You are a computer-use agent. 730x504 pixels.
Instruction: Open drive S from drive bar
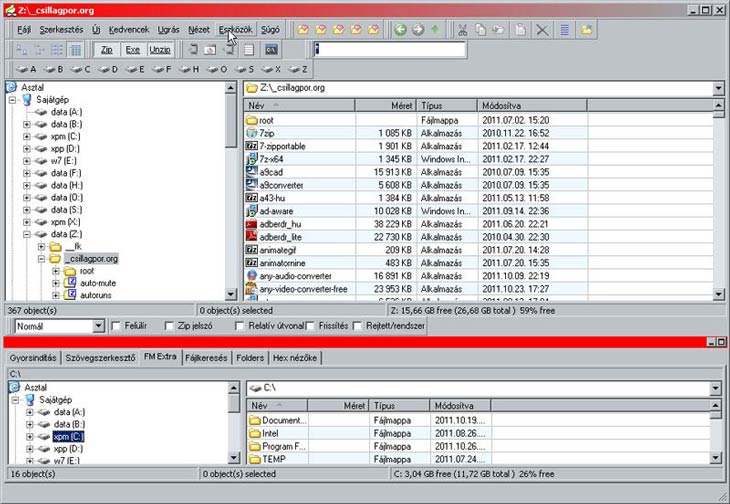[x=244, y=69]
